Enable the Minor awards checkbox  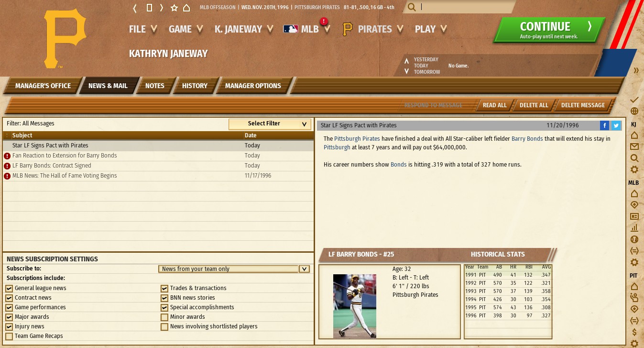[x=164, y=317]
